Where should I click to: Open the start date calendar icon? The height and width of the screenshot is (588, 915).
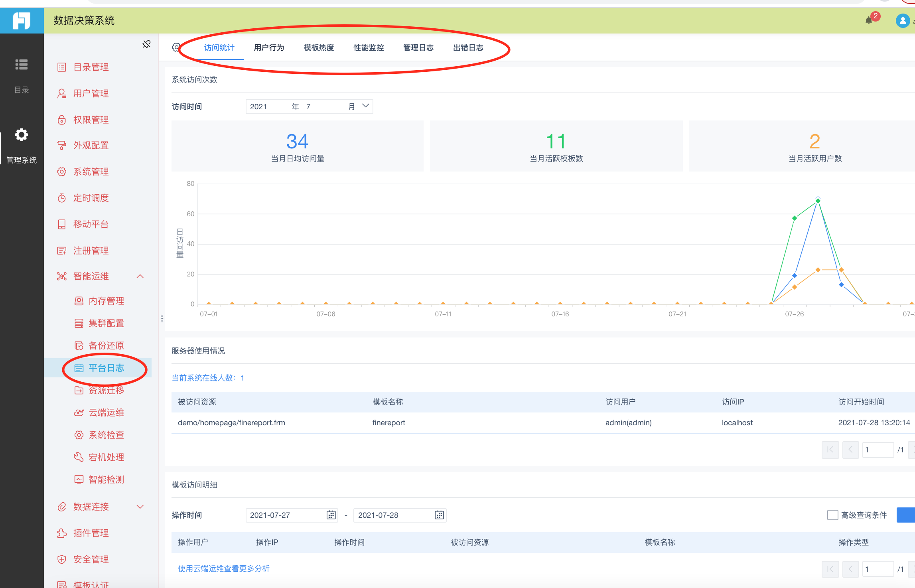pos(331,515)
